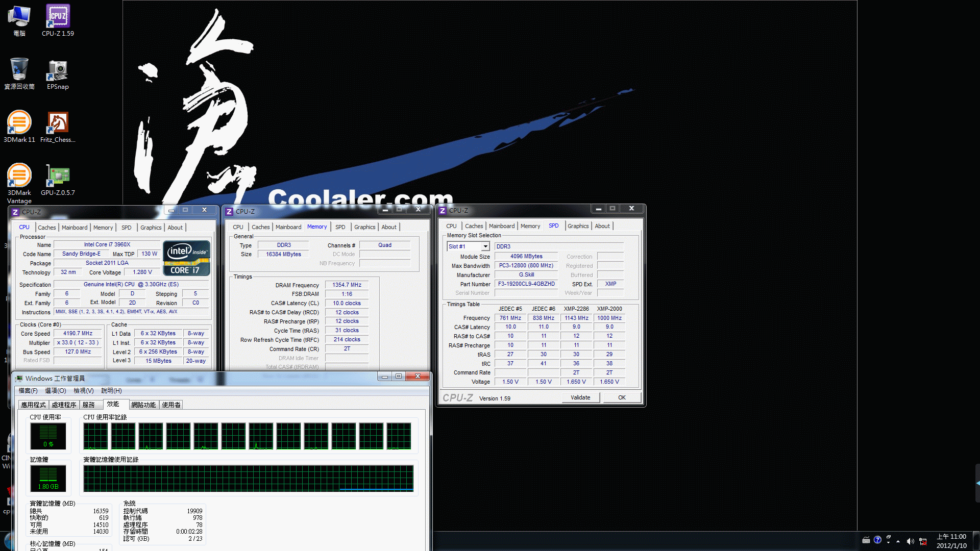The image size is (980, 551).
Task: Click the Validate button
Action: 580,397
